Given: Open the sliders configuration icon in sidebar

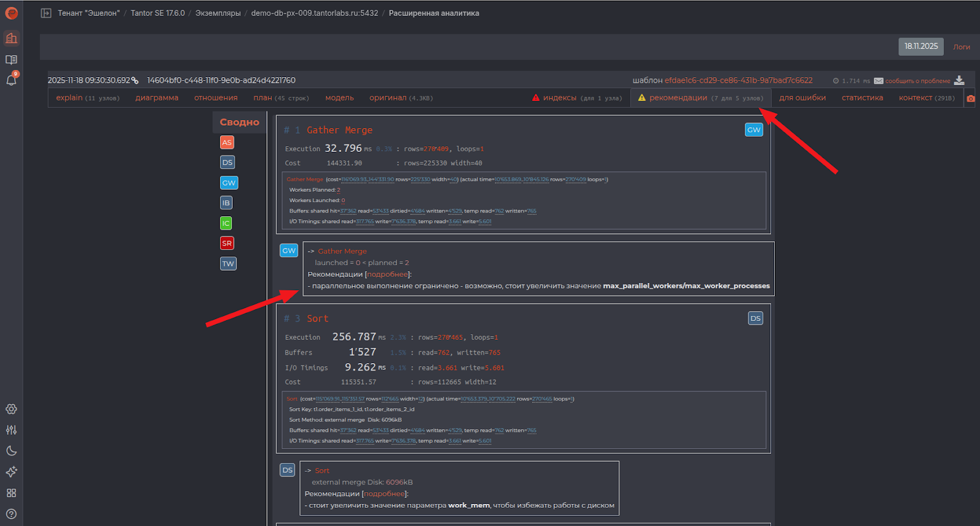Looking at the screenshot, I should pos(11,430).
